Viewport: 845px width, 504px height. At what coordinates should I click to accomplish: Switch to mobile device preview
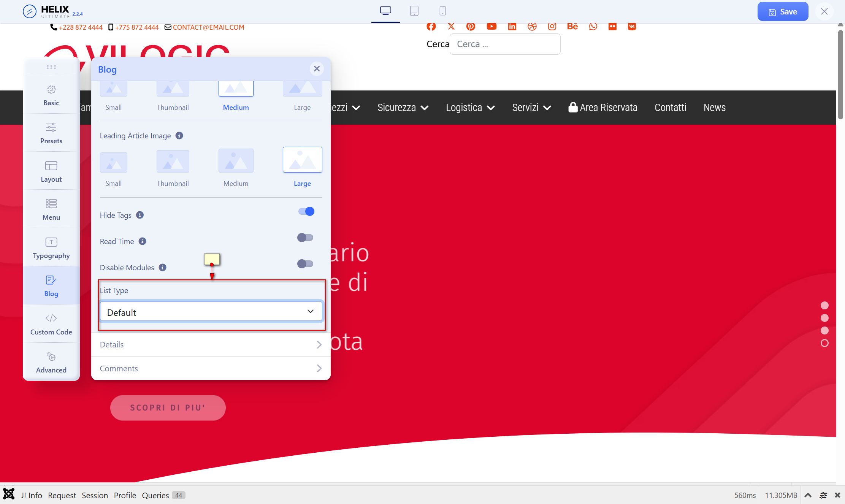pyautogui.click(x=442, y=11)
